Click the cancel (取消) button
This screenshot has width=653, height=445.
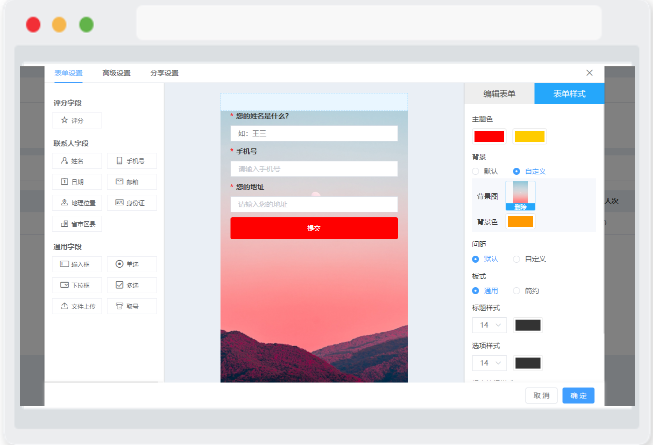point(541,395)
